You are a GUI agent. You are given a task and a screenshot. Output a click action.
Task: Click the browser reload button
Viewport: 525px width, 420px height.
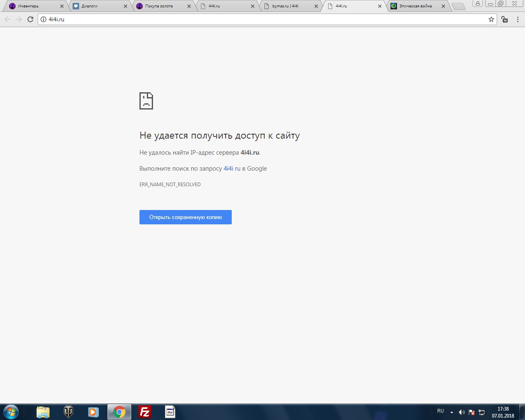point(30,19)
